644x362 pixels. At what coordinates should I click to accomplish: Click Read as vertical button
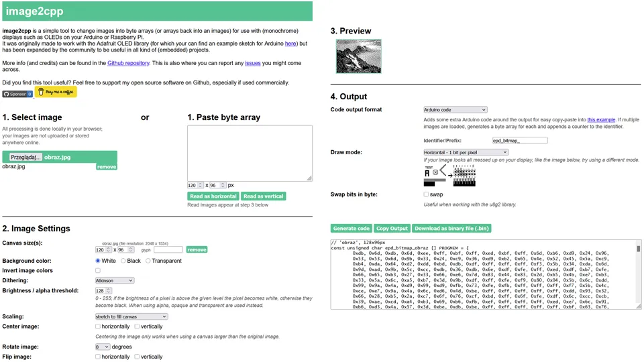point(263,196)
